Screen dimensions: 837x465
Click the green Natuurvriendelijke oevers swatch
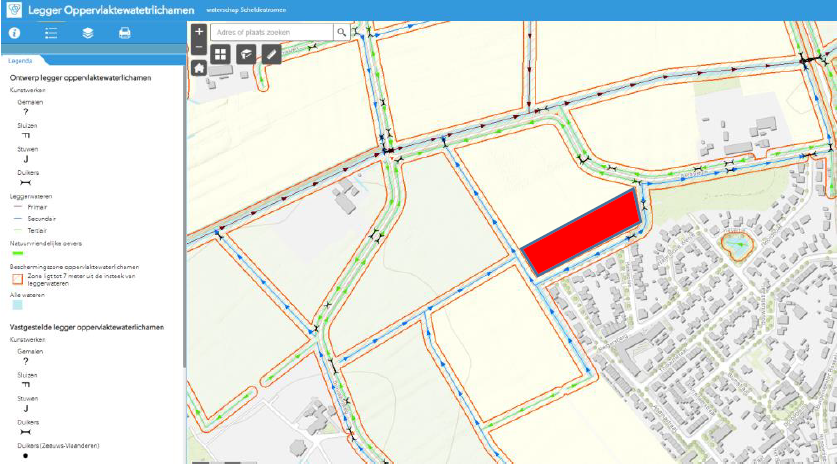pyautogui.click(x=18, y=253)
